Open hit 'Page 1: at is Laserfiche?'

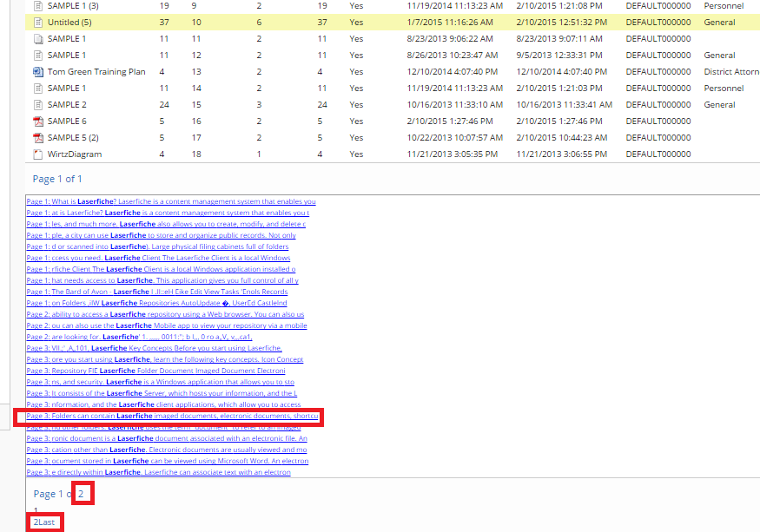tap(168, 213)
